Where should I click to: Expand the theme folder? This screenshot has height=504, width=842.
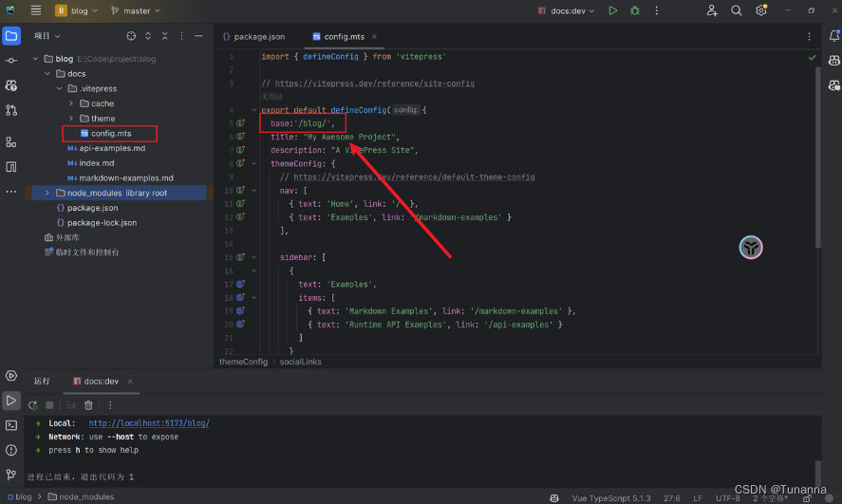tap(71, 118)
